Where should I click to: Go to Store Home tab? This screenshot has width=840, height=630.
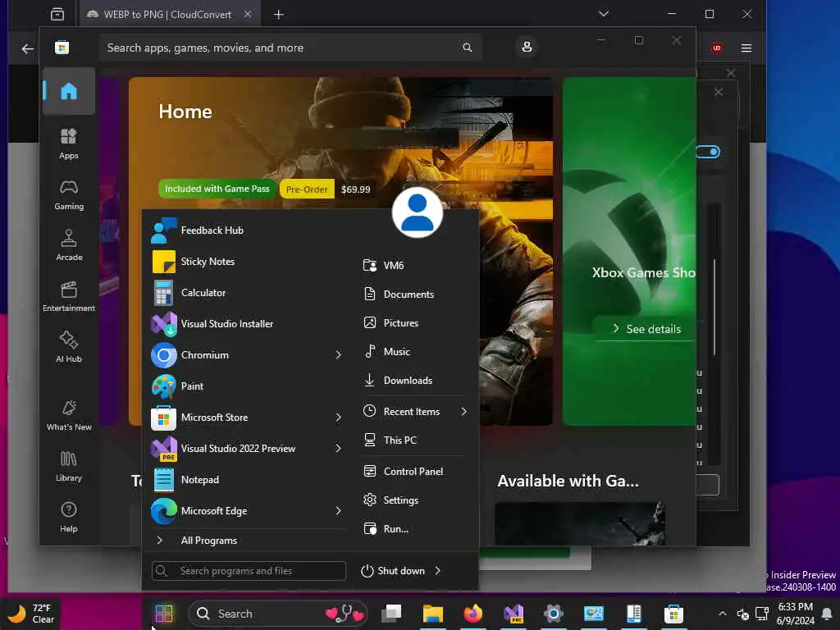pyautogui.click(x=69, y=91)
